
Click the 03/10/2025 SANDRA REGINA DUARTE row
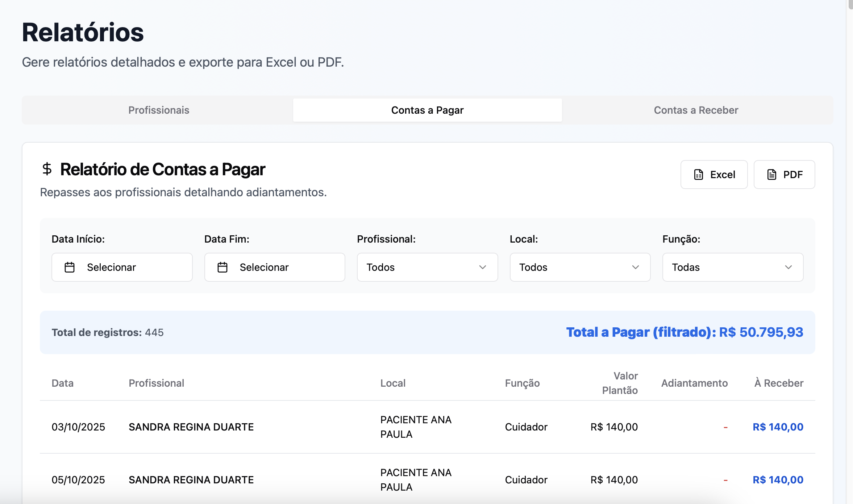tap(191, 427)
